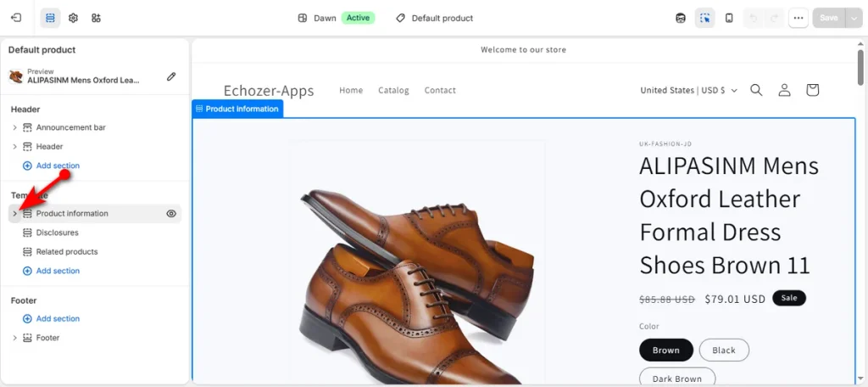Screen dimensions: 868x387
Task: Open the Sidekick assistant icon in top bar
Action: (681, 18)
